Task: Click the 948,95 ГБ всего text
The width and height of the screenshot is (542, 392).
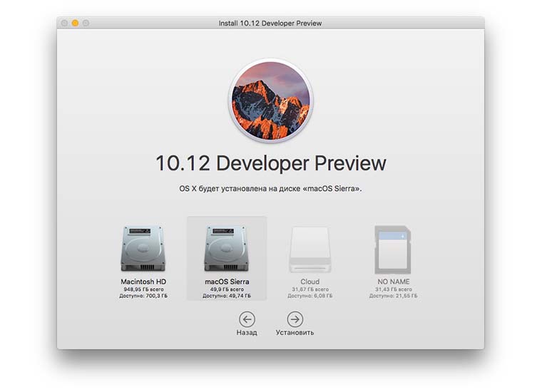Action: point(143,289)
